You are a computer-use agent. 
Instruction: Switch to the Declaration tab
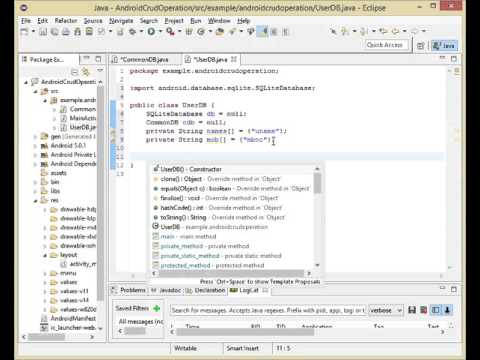206,290
